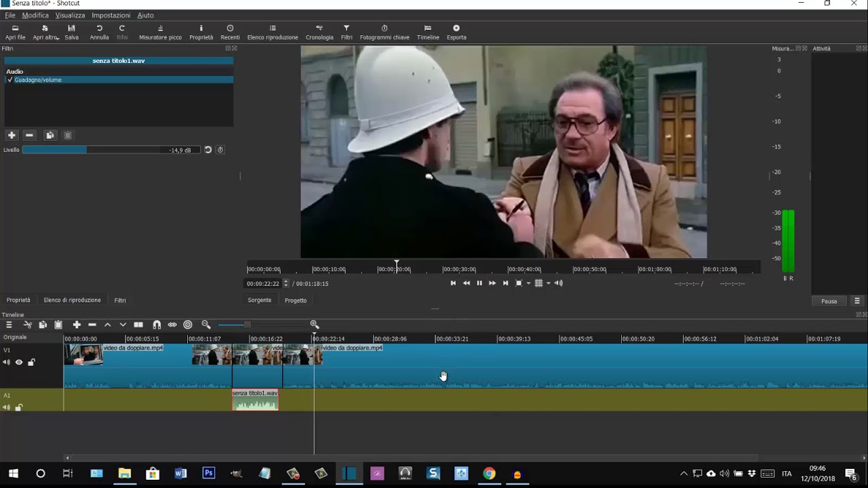Open the Visualizza menu
The image size is (868, 488).
70,15
